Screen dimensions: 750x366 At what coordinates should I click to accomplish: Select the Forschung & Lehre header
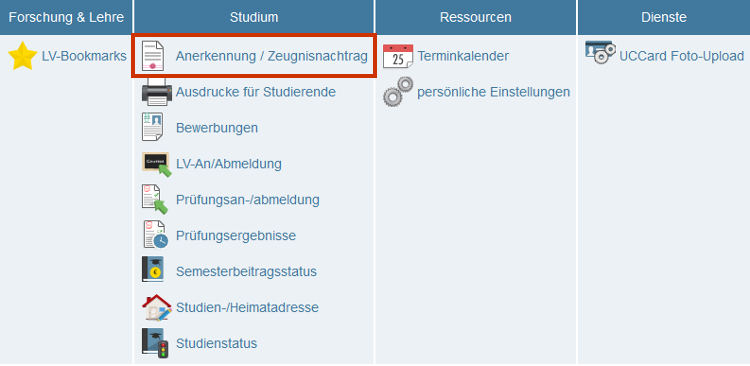coord(66,17)
